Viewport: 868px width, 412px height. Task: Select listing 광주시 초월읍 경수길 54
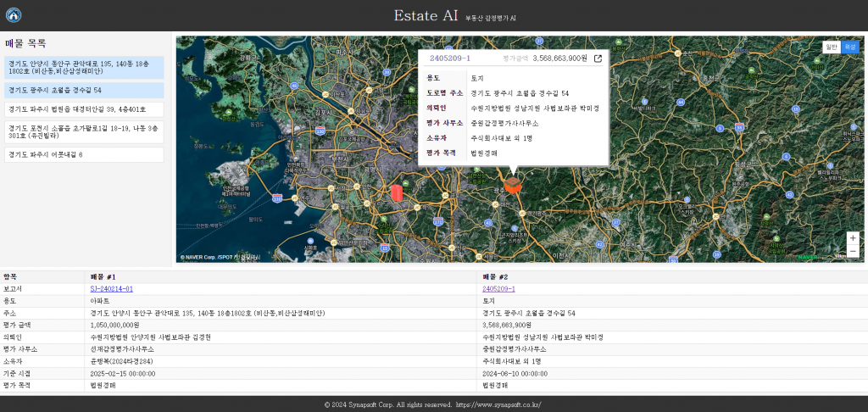84,90
